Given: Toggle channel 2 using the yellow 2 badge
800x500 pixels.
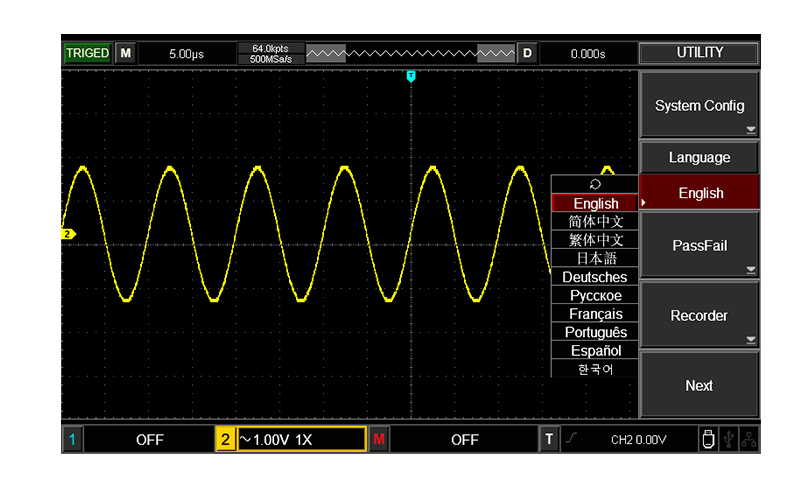Looking at the screenshot, I should tap(225, 439).
